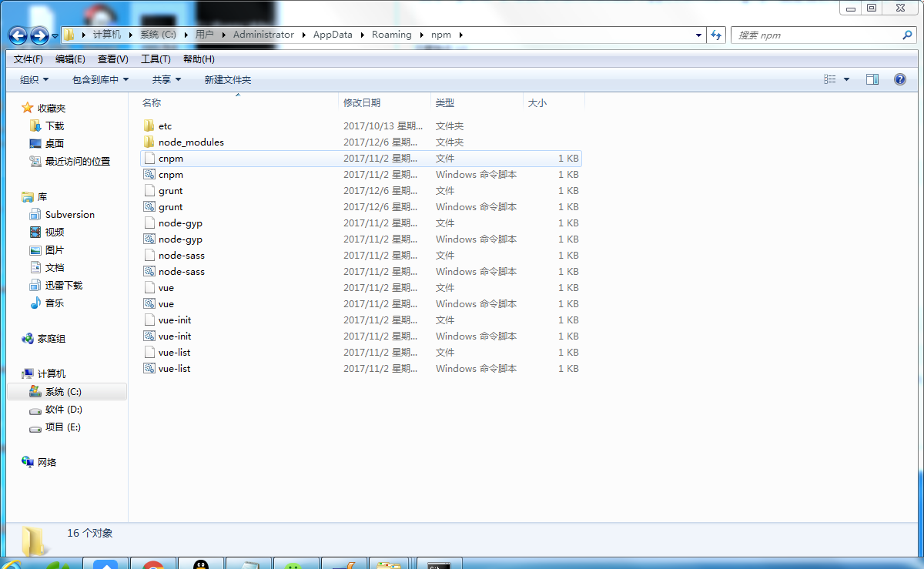Select 软件 (D:) drive in sidebar
Image resolution: width=924 pixels, height=569 pixels.
(x=63, y=410)
